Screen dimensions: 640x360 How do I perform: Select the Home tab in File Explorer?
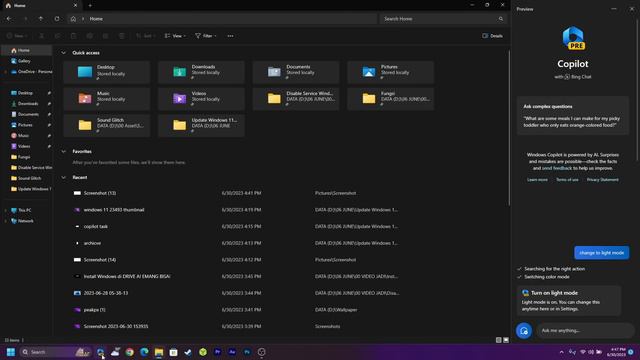tap(41, 6)
